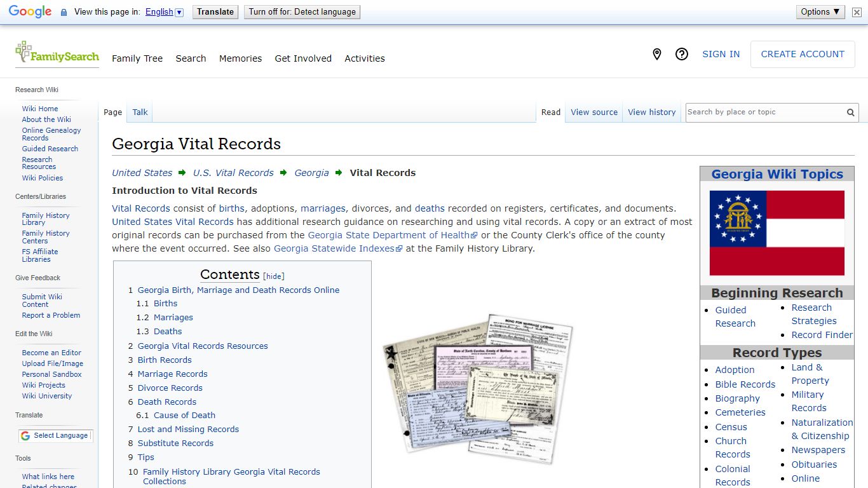Open Bible Records link
Viewport: 868px width, 488px height.
click(x=745, y=384)
